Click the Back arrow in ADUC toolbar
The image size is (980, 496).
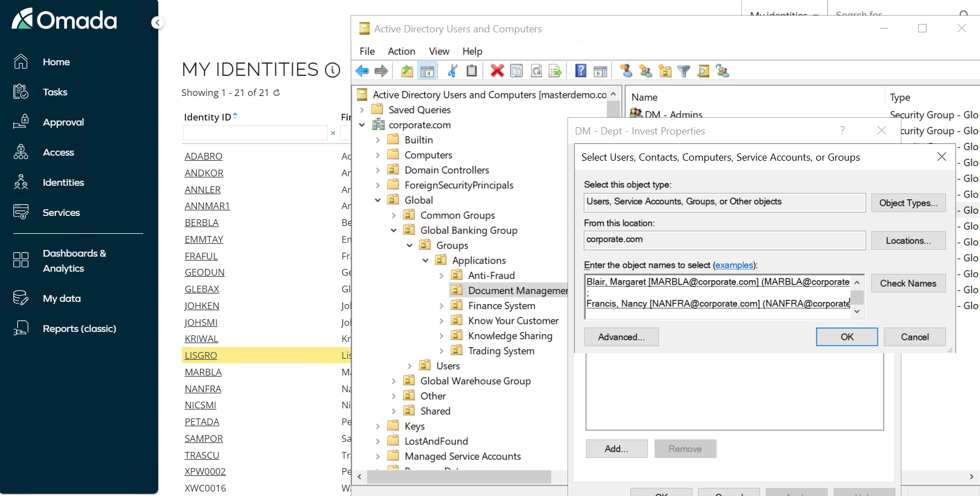coord(362,71)
